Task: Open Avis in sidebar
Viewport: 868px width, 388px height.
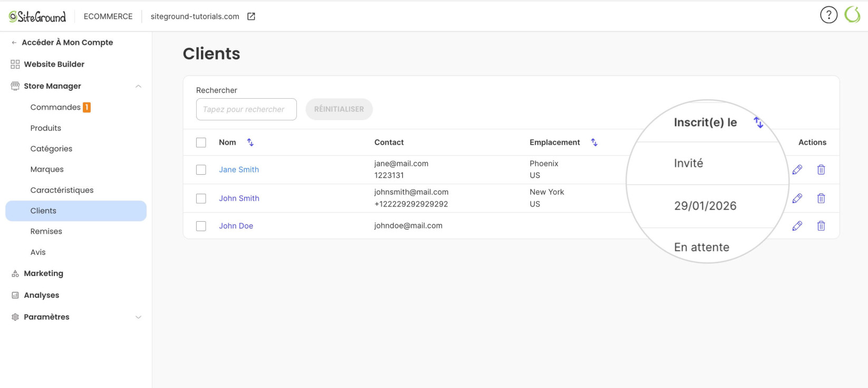Action: [38, 252]
